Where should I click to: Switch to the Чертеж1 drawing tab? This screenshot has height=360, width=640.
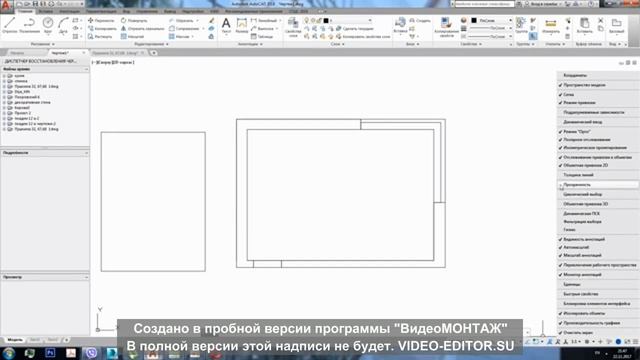(60, 53)
